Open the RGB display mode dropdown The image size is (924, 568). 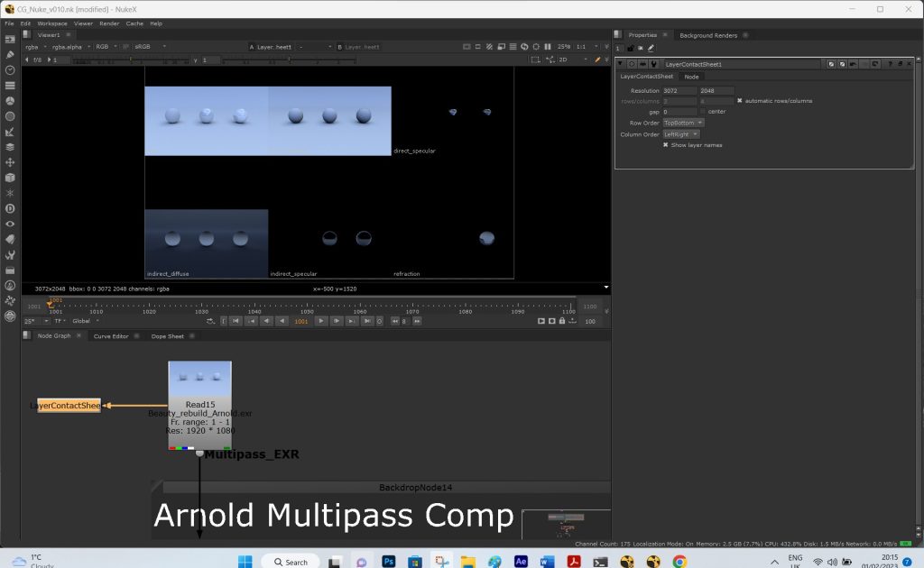pyautogui.click(x=106, y=47)
